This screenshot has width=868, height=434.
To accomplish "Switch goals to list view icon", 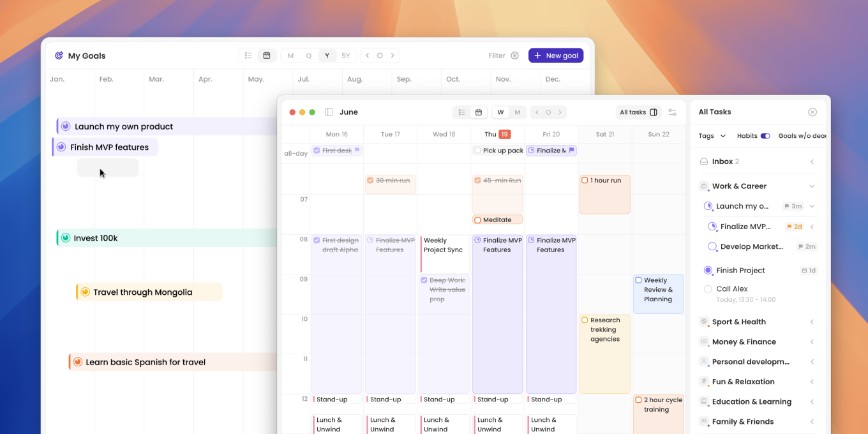I will tap(248, 56).
